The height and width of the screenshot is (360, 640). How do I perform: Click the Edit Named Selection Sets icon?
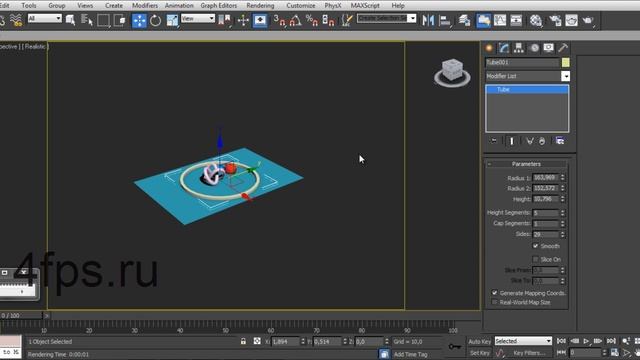pyautogui.click(x=347, y=20)
